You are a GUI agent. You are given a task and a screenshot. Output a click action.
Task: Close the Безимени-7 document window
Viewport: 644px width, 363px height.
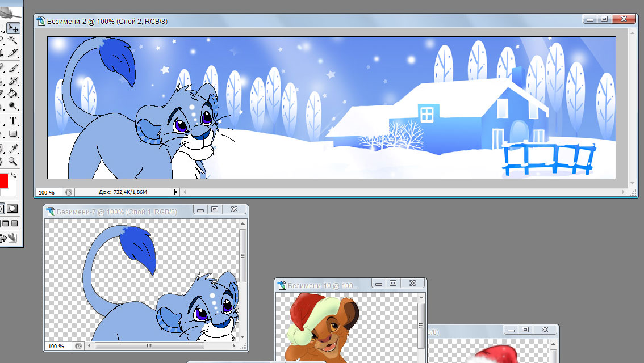pos(234,209)
